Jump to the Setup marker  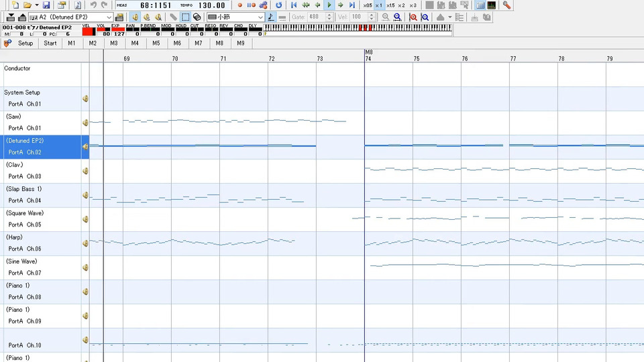coord(25,43)
